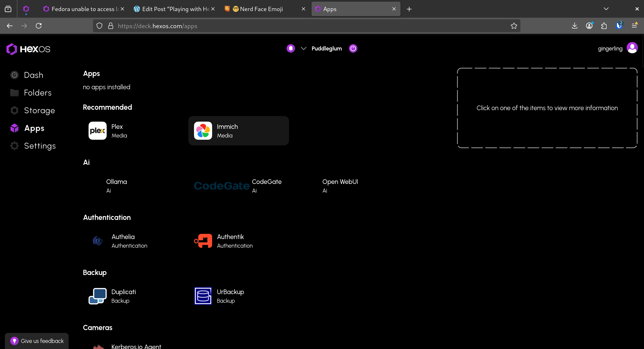Click the CodeGate app name
This screenshot has width=644, height=349.
(266, 182)
